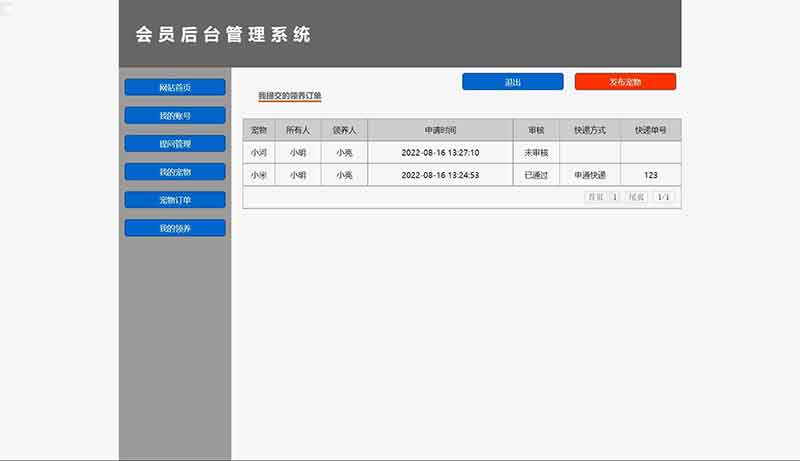Go to 我的账号 in the sidebar

tap(175, 115)
